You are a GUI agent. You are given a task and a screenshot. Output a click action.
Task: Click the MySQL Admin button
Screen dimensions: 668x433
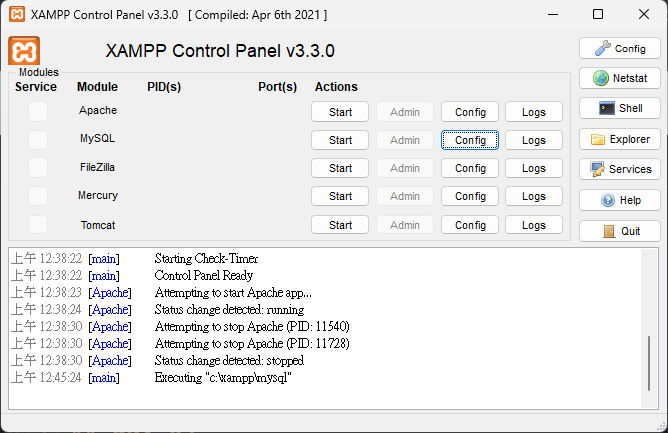pyautogui.click(x=405, y=140)
